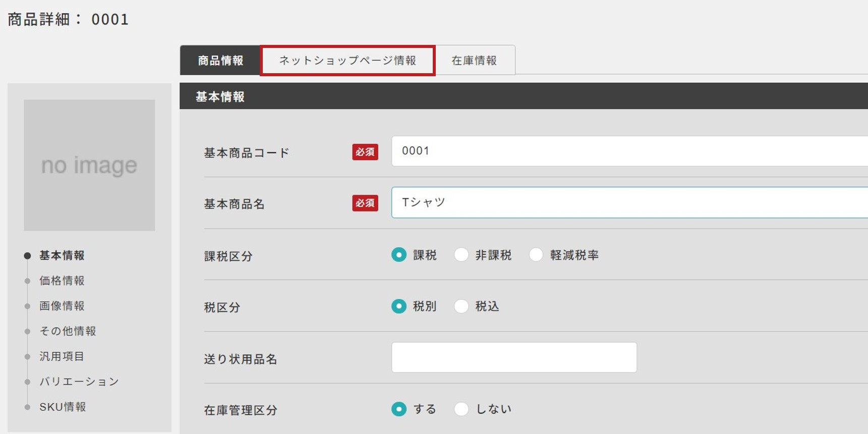Click the 商品詳細：0001 page title
The width and height of the screenshot is (868, 434).
tap(68, 19)
